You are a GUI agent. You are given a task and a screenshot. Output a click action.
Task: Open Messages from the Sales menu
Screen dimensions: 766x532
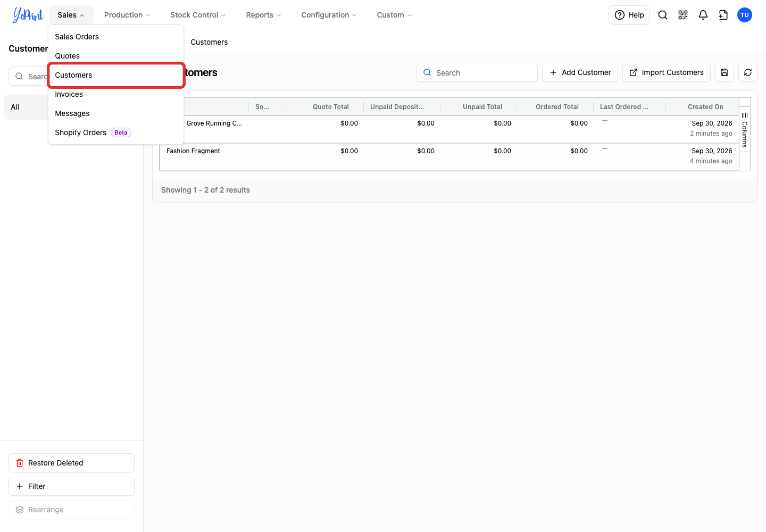click(116, 113)
